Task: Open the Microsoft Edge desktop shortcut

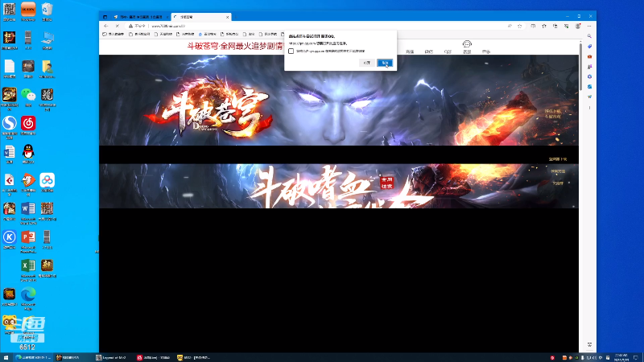Action: [x=28, y=297]
